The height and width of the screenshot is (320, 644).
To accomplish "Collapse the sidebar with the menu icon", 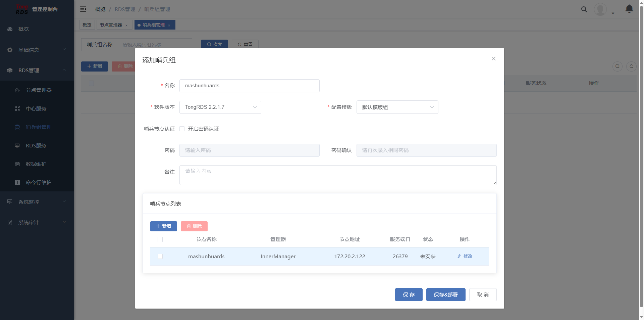I will [x=83, y=9].
